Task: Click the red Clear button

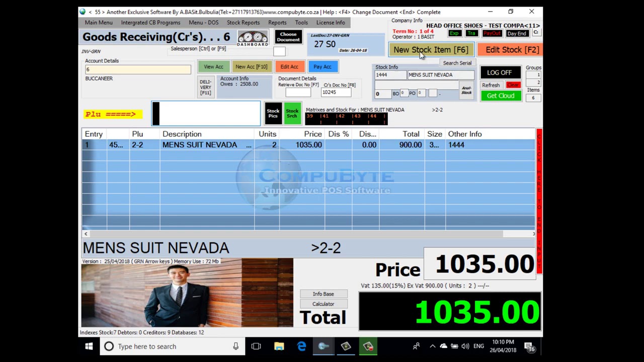Action: [x=513, y=85]
